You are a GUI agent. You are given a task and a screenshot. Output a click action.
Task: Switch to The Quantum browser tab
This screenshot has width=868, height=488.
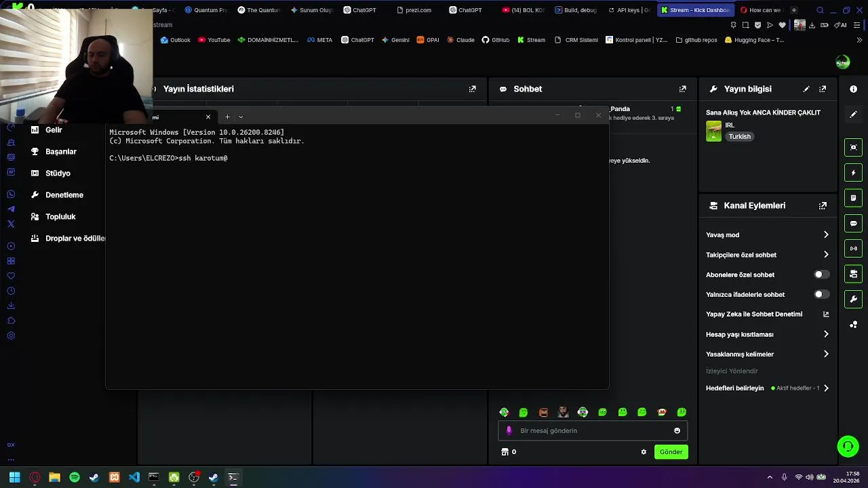[x=258, y=10]
